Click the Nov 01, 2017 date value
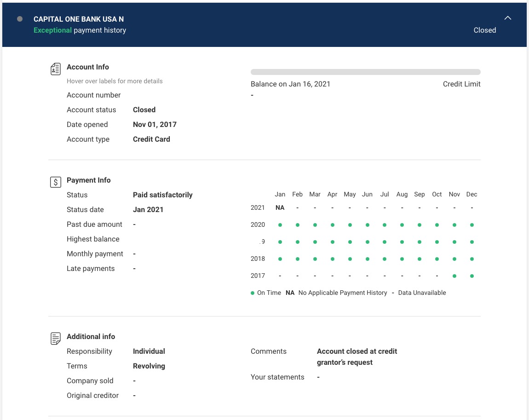 coord(155,125)
